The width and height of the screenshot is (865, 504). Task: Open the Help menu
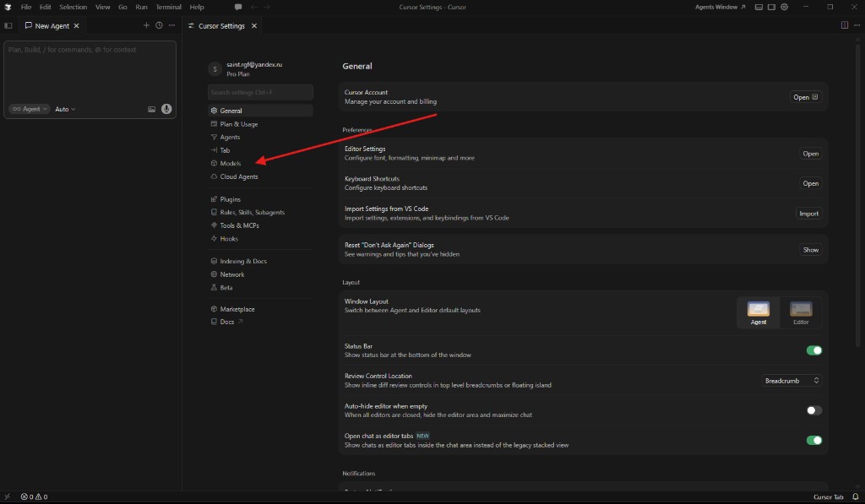[196, 7]
